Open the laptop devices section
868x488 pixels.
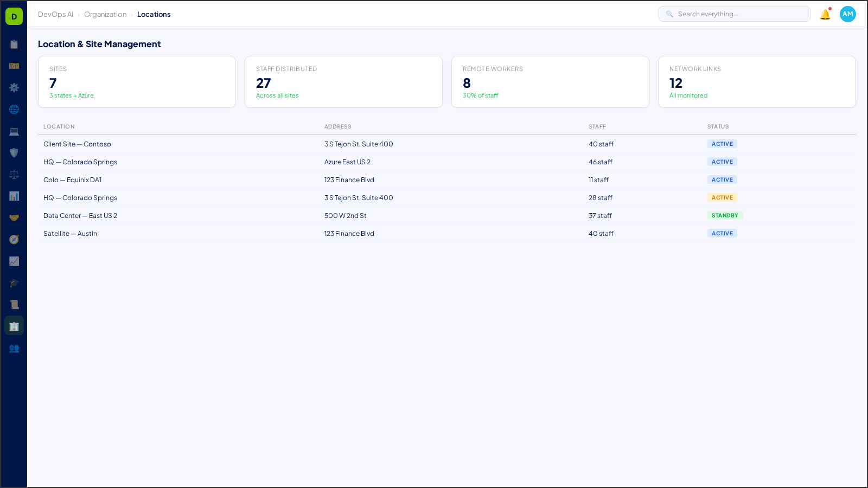pyautogui.click(x=14, y=131)
